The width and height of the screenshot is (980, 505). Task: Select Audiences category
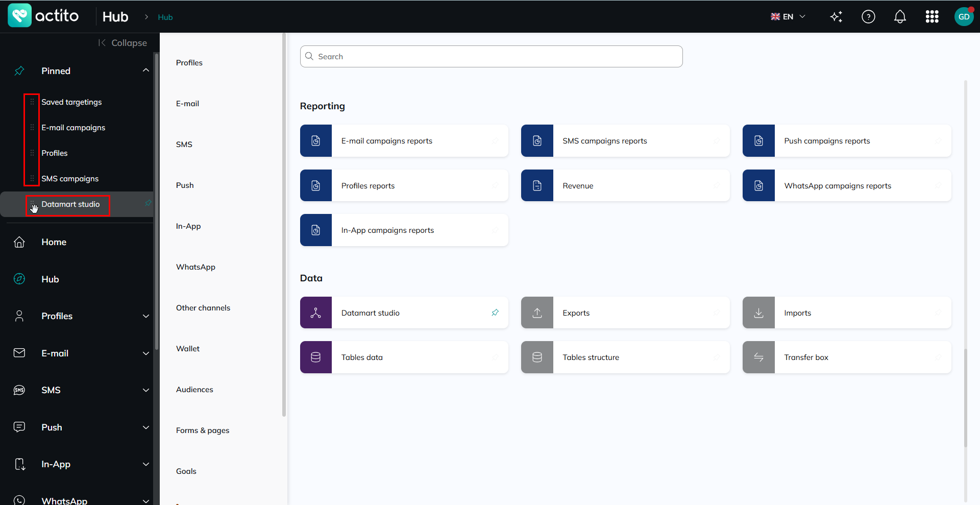pos(194,390)
